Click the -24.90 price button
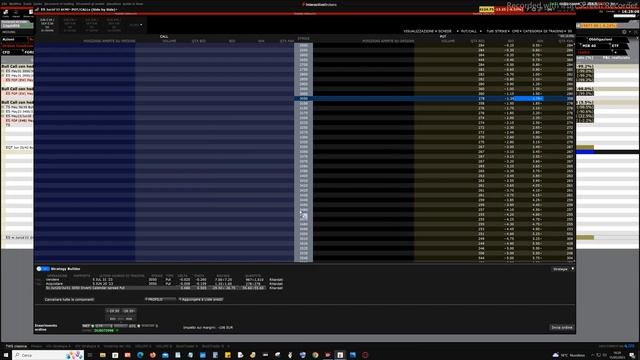The width and height of the screenshot is (640, 360). click(113, 311)
